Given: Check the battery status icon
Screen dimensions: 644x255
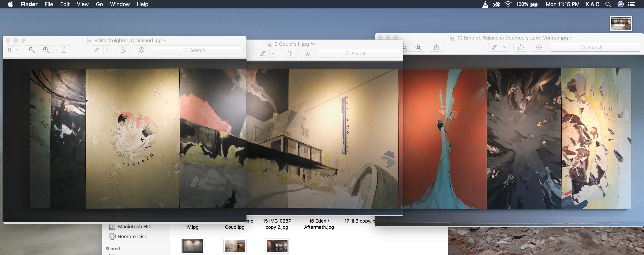Looking at the screenshot, I should point(534,4).
